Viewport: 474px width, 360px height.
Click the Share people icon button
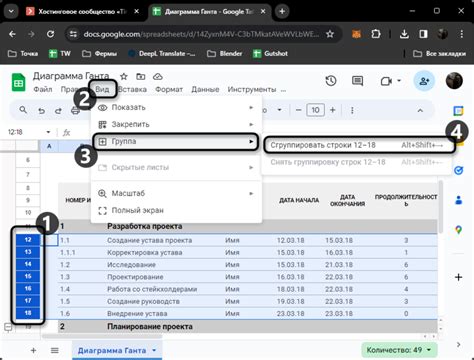tap(424, 81)
